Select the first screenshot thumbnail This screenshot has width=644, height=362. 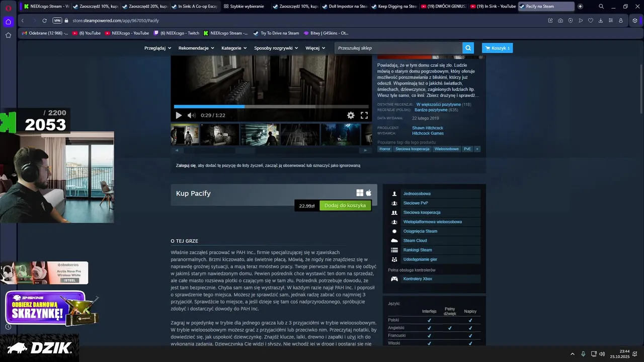coord(185,134)
